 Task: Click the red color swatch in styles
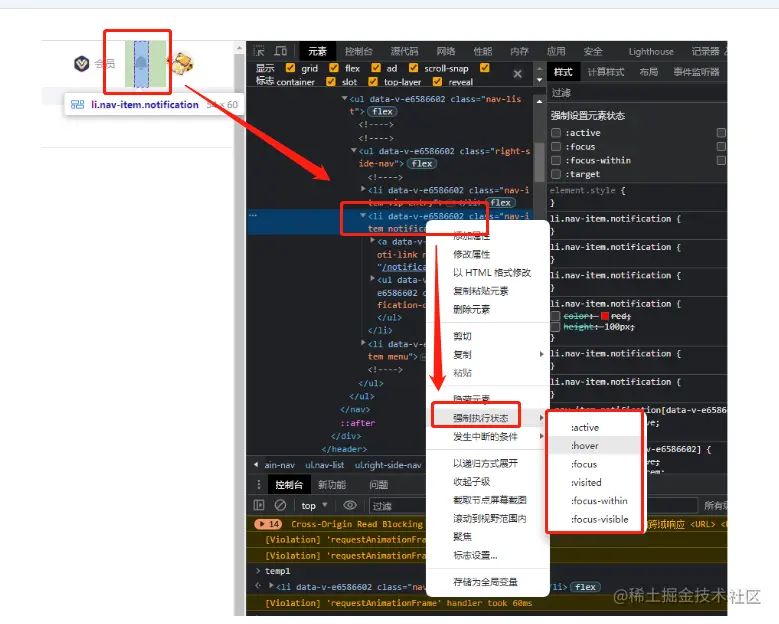click(x=605, y=316)
